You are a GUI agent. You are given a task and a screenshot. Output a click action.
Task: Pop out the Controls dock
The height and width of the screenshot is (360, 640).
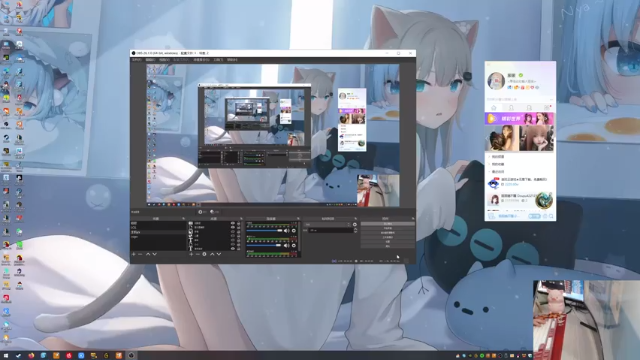pos(413,218)
